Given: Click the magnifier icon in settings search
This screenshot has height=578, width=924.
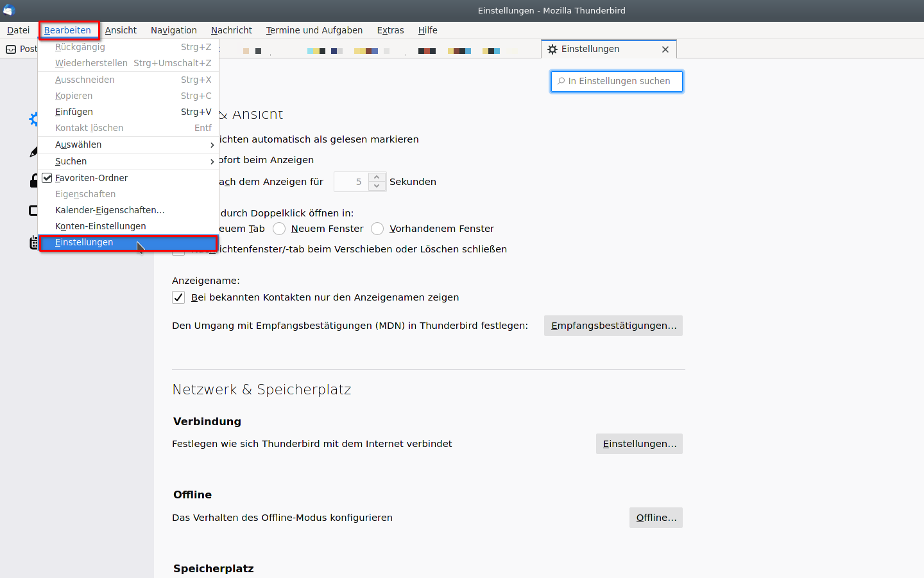Looking at the screenshot, I should [x=561, y=82].
